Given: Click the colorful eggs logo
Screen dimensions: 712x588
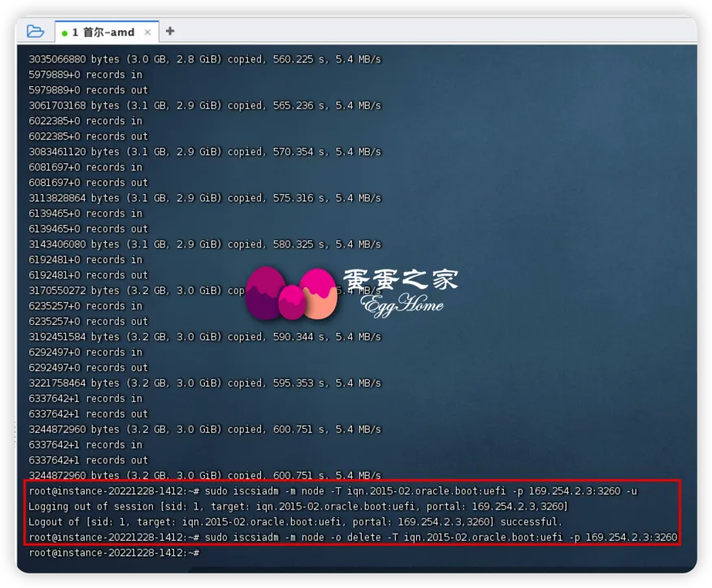Looking at the screenshot, I should [x=290, y=292].
